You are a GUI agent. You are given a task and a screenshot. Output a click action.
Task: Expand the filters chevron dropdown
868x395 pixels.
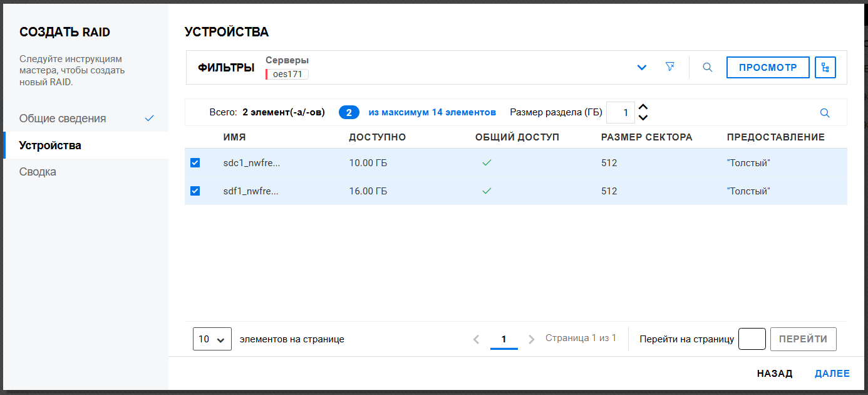click(642, 67)
